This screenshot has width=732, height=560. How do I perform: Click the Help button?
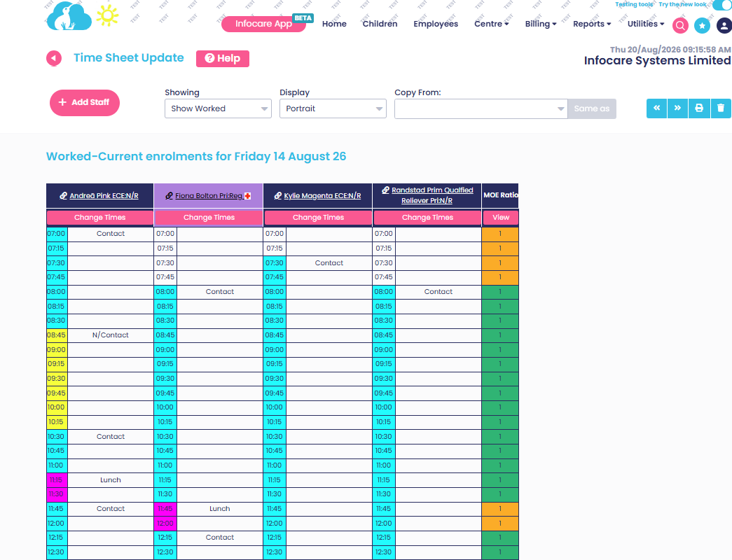point(223,58)
